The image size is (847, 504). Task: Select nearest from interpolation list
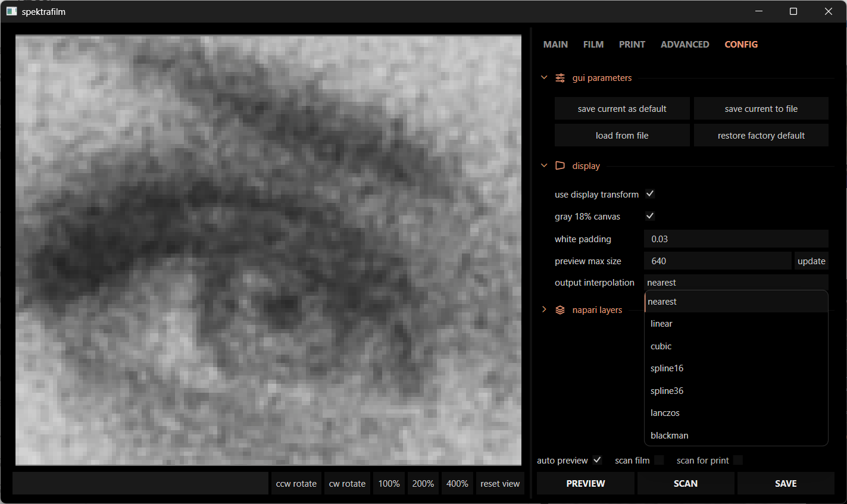[x=736, y=302]
